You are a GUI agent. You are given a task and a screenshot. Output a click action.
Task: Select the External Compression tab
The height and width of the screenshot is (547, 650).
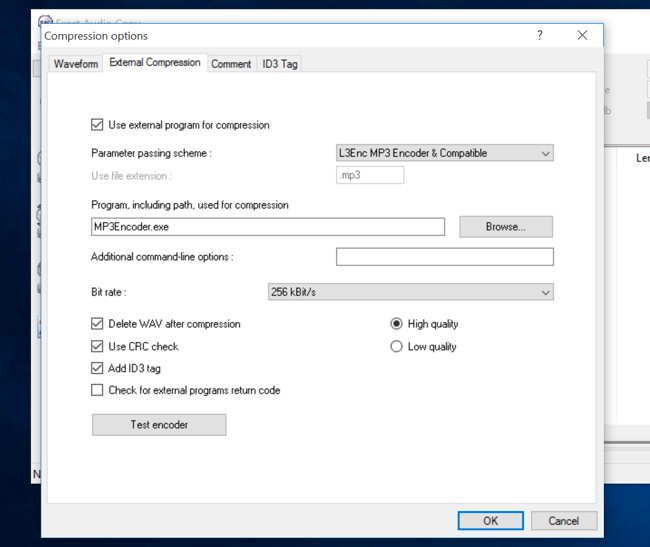155,63
